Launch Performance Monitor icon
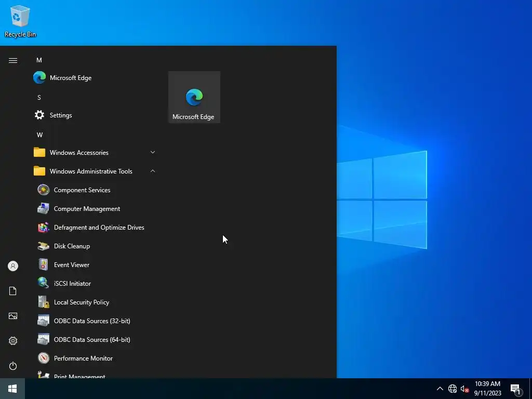This screenshot has height=399, width=532. click(x=44, y=358)
